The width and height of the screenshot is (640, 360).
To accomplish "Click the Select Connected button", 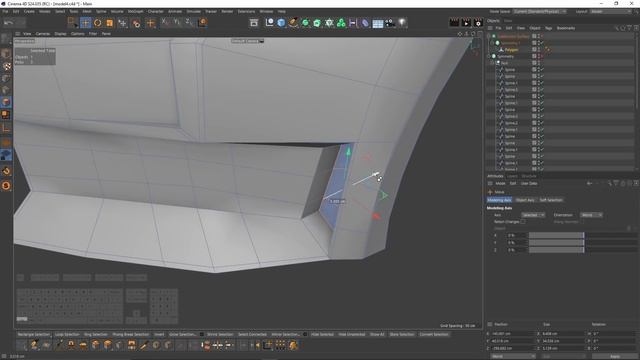I will coord(252,334).
